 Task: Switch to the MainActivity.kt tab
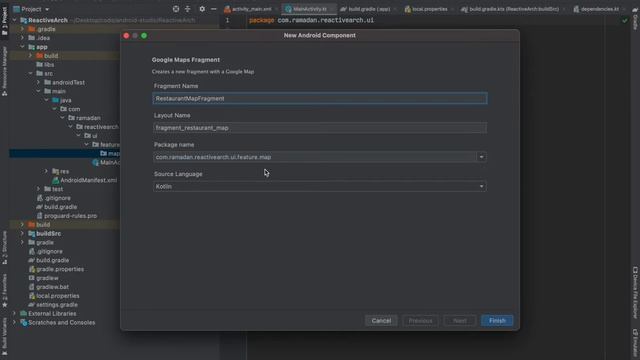pos(309,9)
